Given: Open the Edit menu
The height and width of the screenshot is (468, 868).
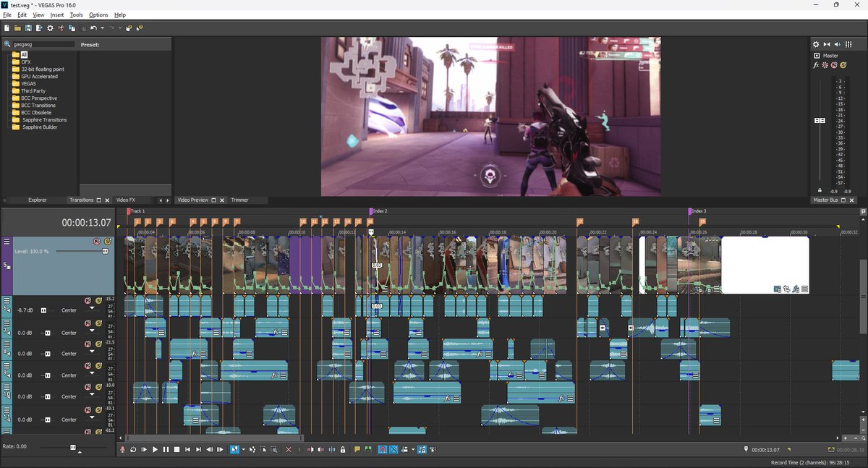Looking at the screenshot, I should pos(22,14).
